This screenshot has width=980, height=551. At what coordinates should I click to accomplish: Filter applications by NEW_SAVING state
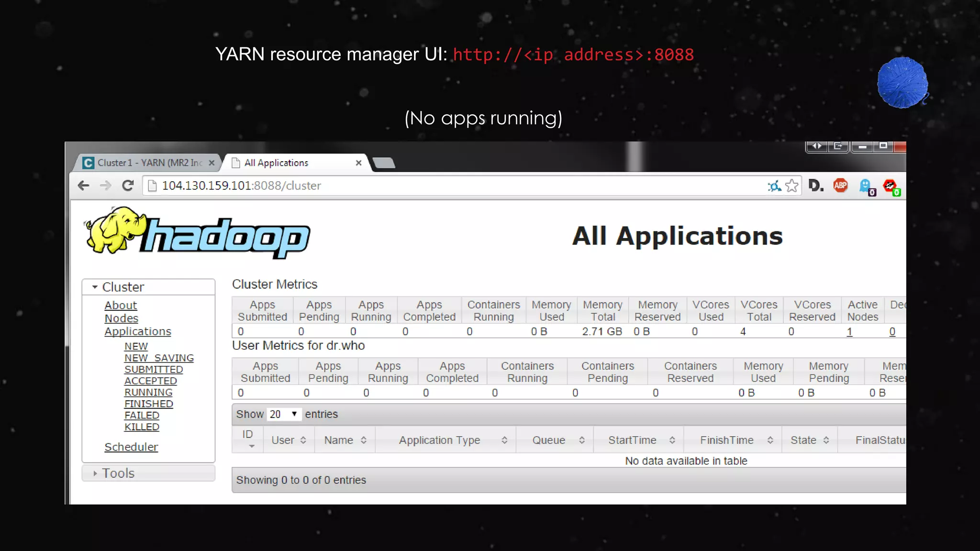coord(159,358)
